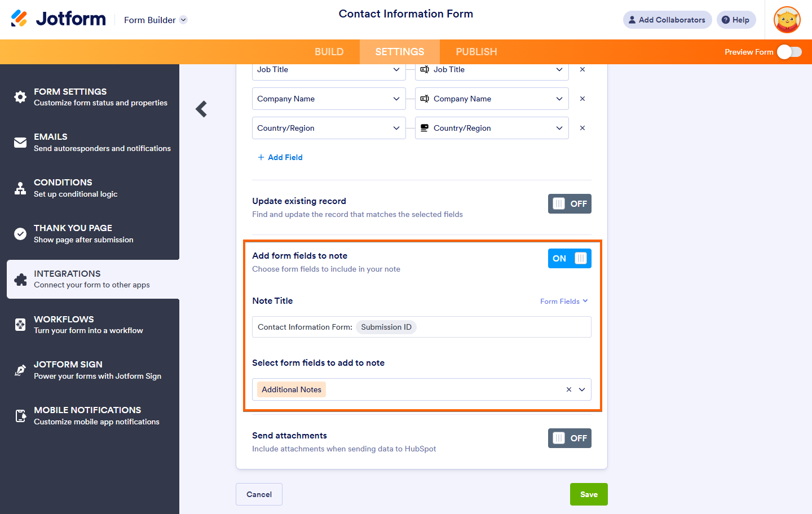Remove the Company Name field mapping
Screen dimensions: 812x514
pyautogui.click(x=582, y=99)
